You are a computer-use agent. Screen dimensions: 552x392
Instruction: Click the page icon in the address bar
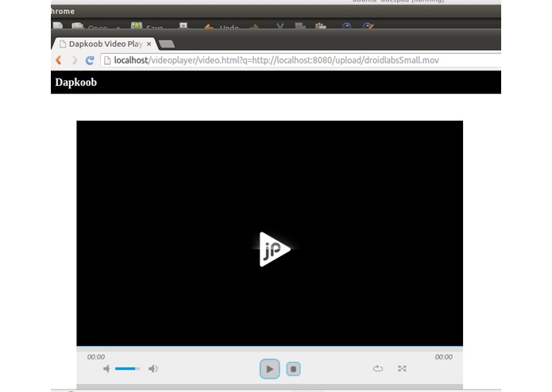[x=107, y=60]
